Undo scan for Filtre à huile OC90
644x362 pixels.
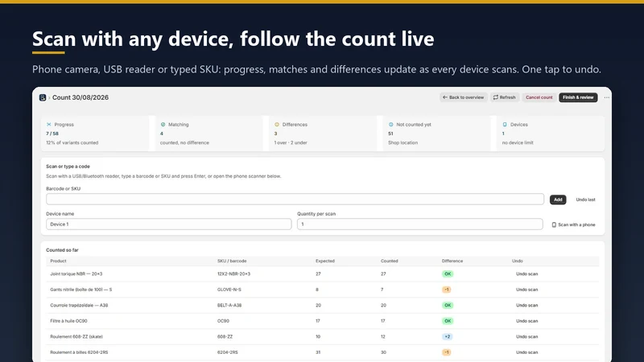526,321
